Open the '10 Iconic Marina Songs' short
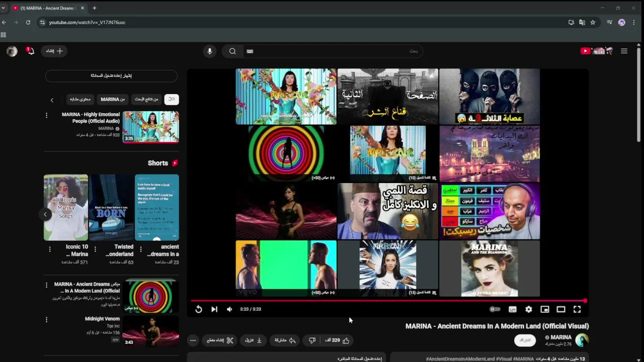The image size is (644, 362). (66, 207)
